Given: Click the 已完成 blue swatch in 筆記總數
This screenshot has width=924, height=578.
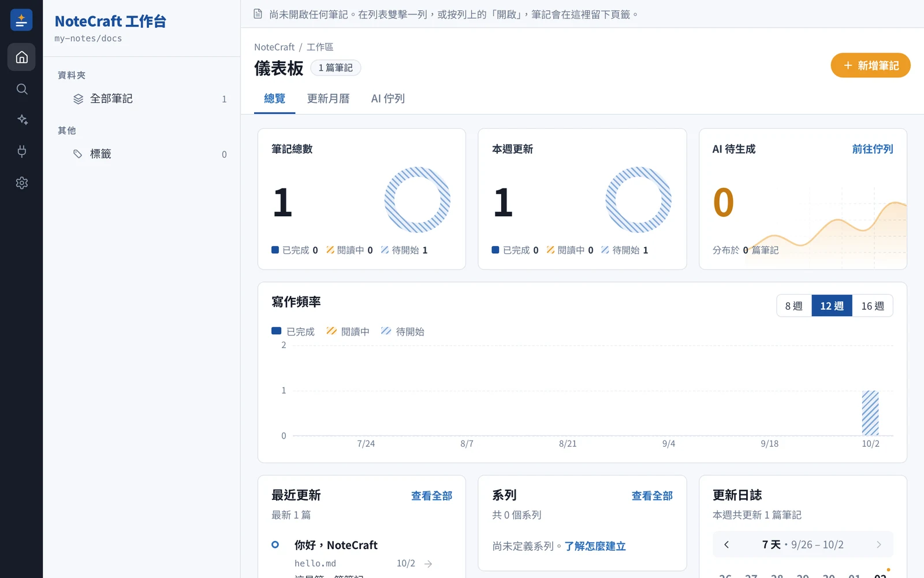Looking at the screenshot, I should click(275, 250).
